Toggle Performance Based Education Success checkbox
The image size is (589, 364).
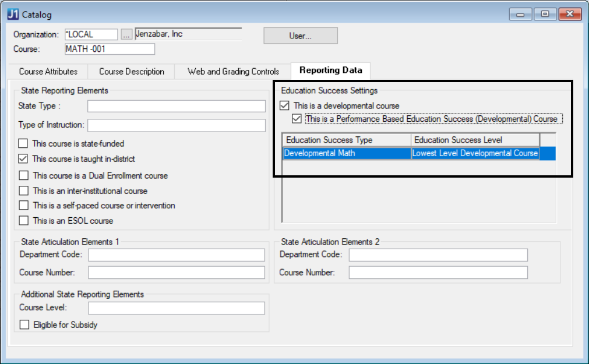[x=297, y=119]
